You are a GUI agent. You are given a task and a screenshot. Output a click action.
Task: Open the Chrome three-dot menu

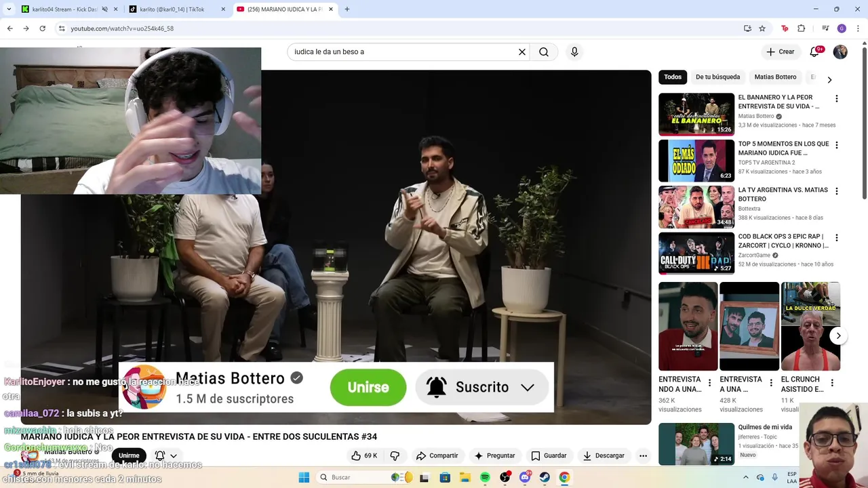[858, 28]
